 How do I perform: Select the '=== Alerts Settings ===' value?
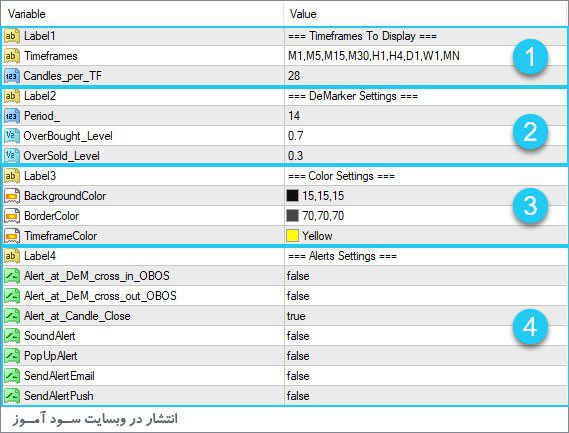coord(342,256)
